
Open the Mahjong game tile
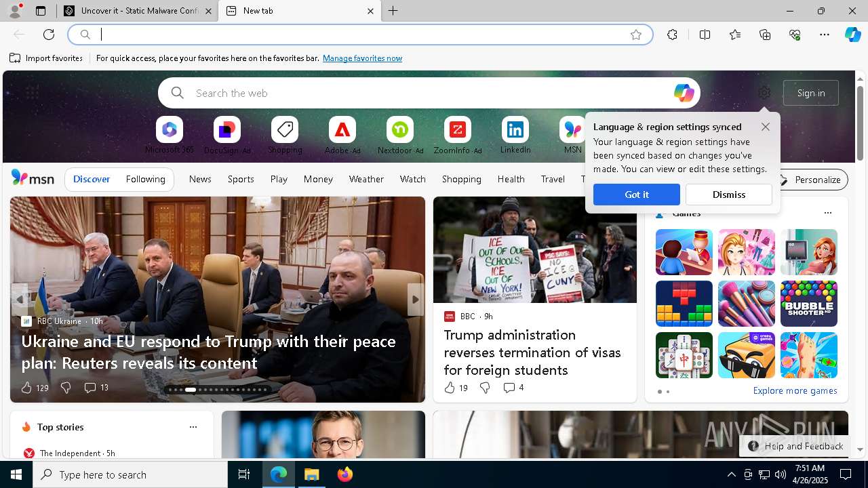684,355
